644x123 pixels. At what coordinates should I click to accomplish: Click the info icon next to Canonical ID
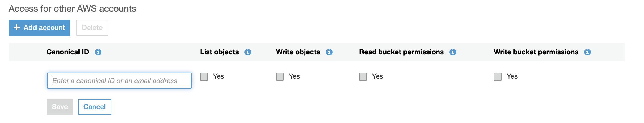coord(98,52)
